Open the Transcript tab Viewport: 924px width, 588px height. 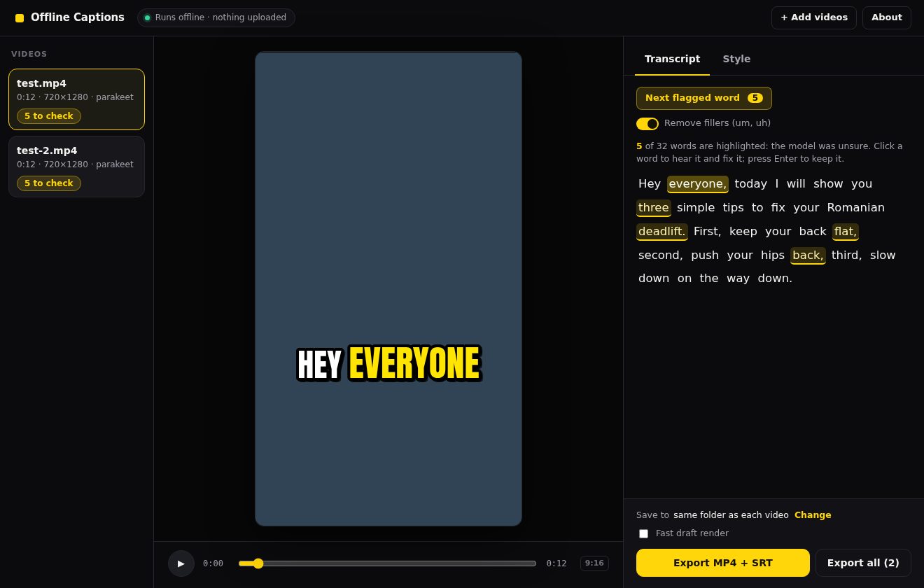[x=672, y=59]
